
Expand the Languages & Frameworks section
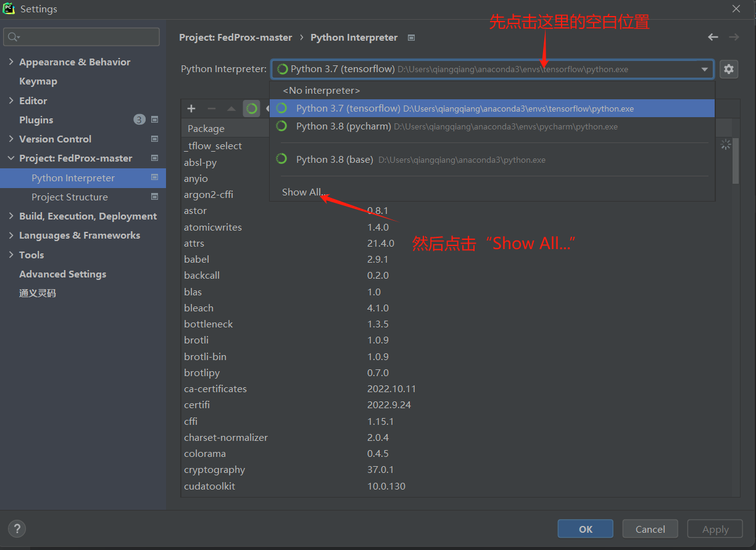tap(11, 235)
